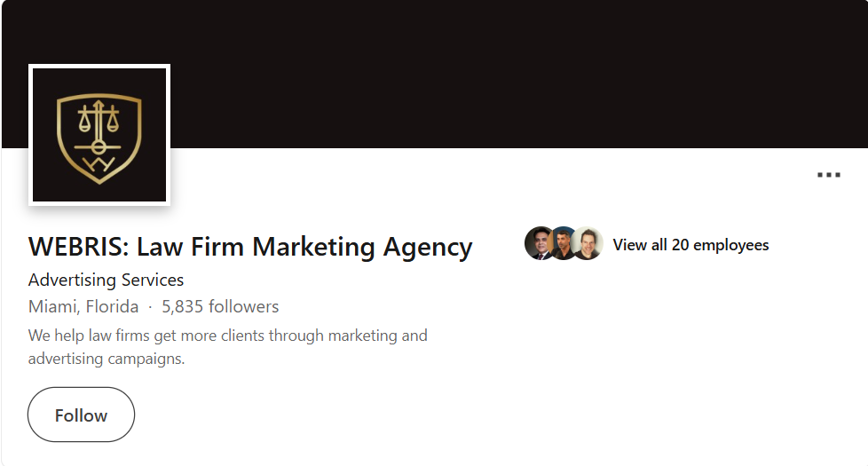868x466 pixels.
Task: Click the "advertising campaigns." description line
Action: [x=107, y=359]
